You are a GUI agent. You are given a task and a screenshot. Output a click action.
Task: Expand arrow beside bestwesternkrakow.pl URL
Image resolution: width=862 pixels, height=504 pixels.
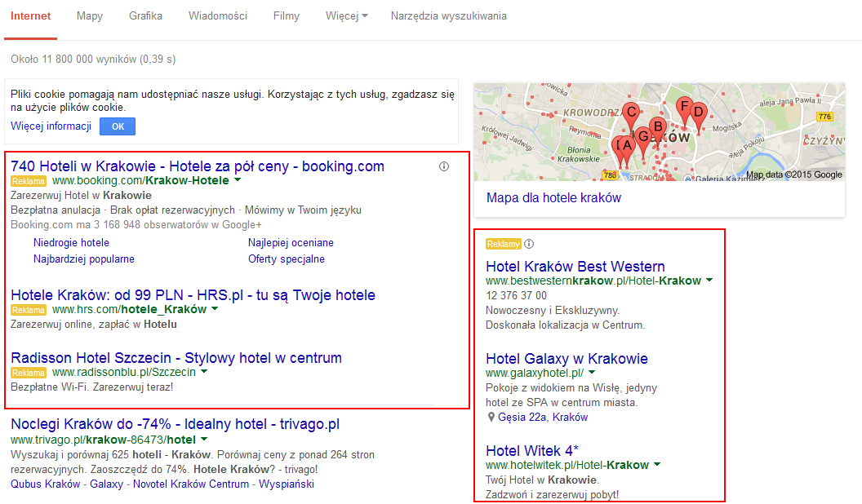click(709, 281)
